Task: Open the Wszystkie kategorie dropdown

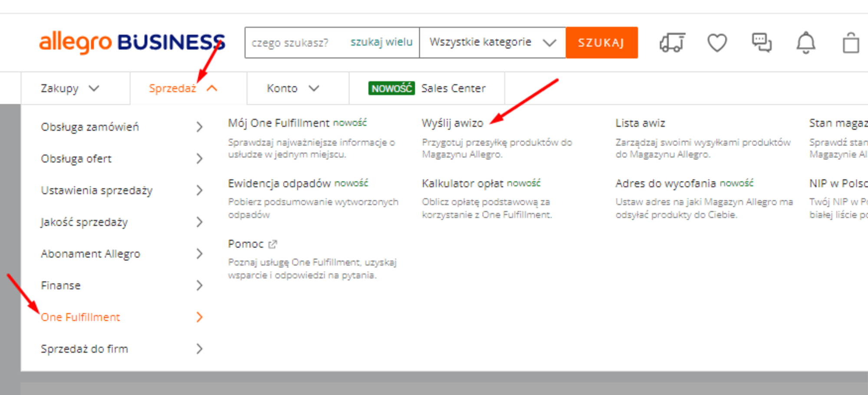Action: click(493, 42)
